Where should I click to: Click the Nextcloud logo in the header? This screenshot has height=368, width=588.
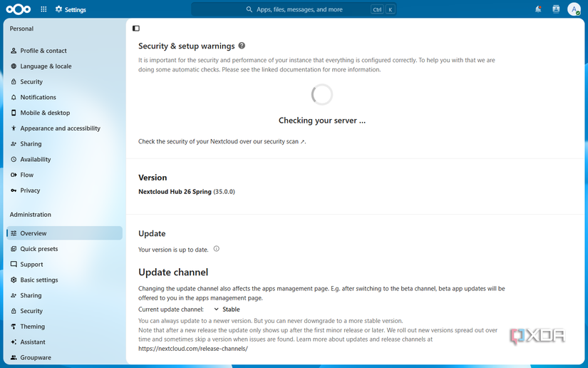click(18, 9)
